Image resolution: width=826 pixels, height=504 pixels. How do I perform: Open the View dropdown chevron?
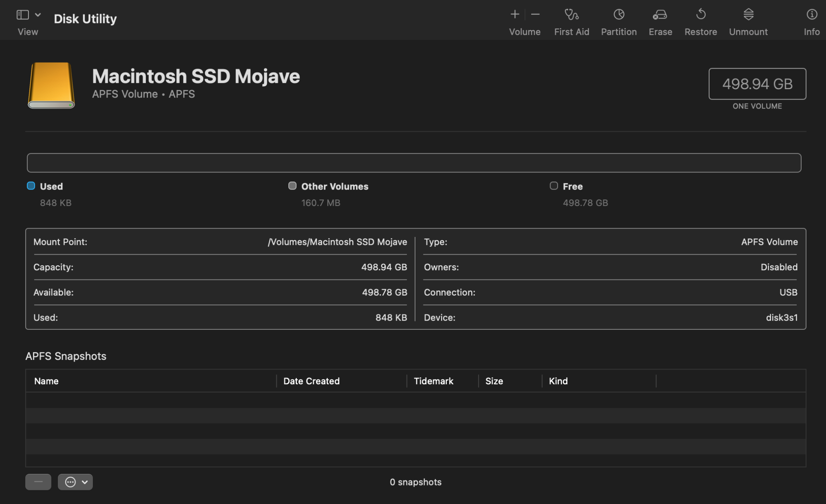click(x=38, y=15)
